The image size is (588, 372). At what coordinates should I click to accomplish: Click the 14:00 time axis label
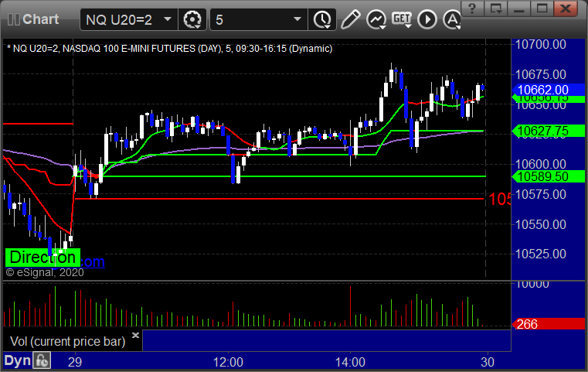pyautogui.click(x=350, y=362)
